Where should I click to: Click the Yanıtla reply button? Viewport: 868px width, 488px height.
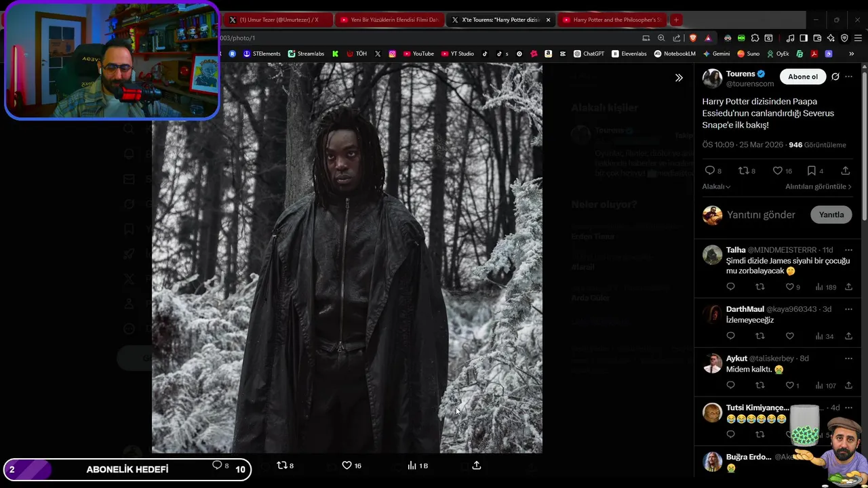(x=831, y=215)
